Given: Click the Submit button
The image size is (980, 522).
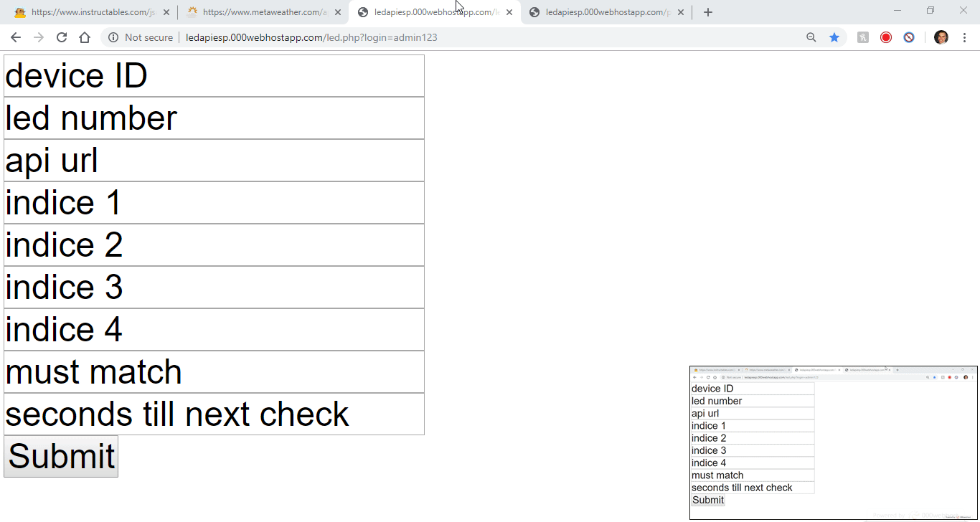Looking at the screenshot, I should click(x=60, y=456).
